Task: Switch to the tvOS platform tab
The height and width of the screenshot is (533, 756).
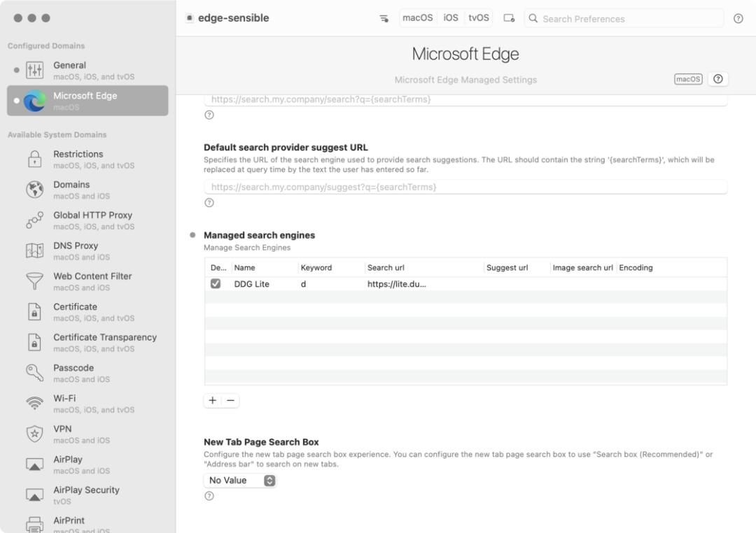Action: [479, 18]
